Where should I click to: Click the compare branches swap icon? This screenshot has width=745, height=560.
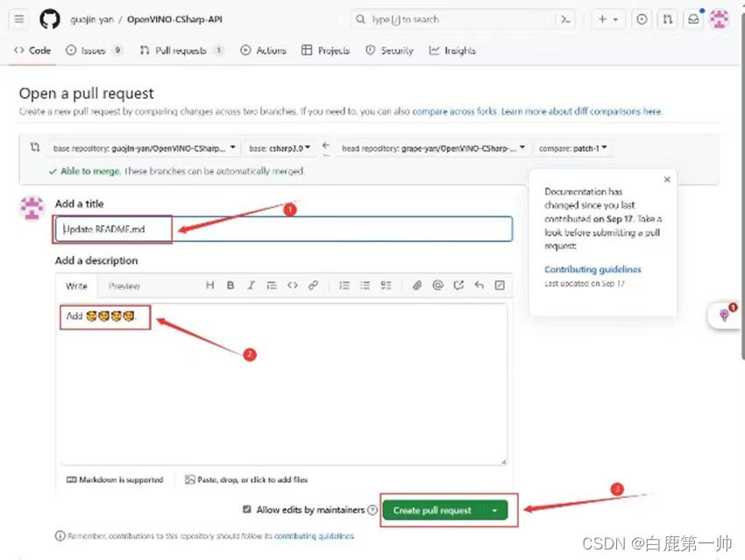pos(35,146)
